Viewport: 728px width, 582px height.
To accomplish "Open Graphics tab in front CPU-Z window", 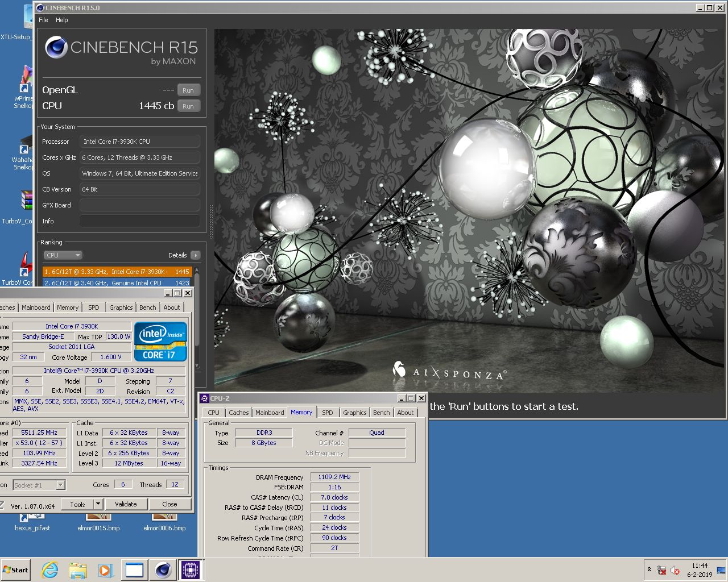I will pos(355,413).
